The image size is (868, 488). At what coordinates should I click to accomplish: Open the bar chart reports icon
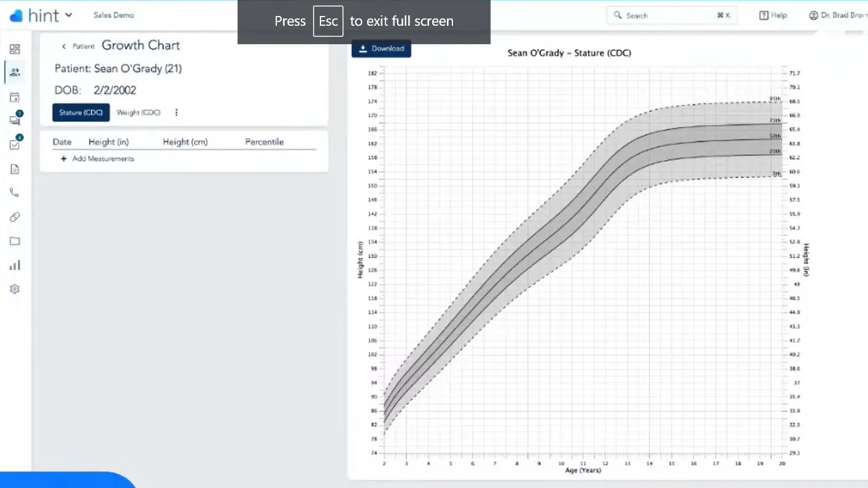click(15, 265)
